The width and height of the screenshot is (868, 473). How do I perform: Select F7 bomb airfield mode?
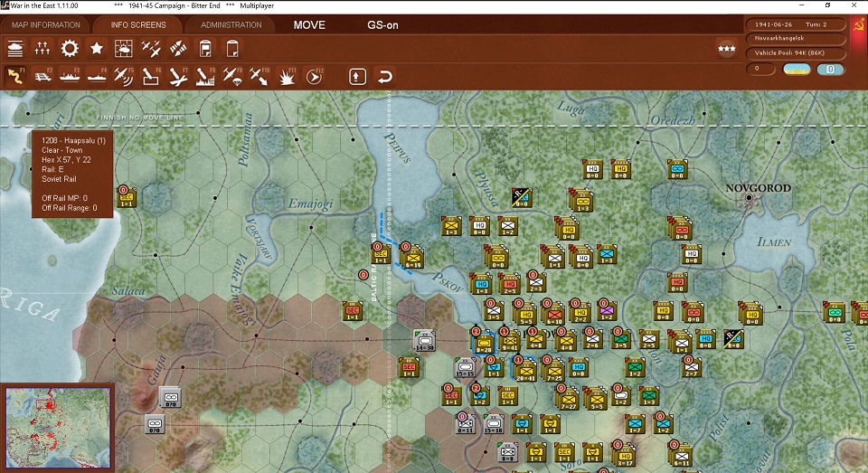pos(178,76)
